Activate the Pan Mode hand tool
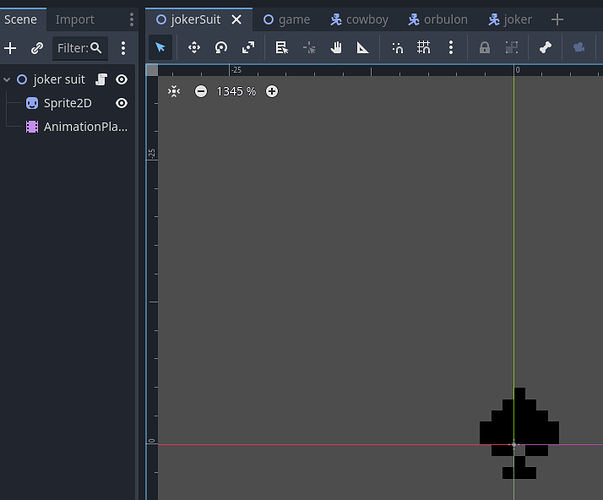 click(336, 48)
